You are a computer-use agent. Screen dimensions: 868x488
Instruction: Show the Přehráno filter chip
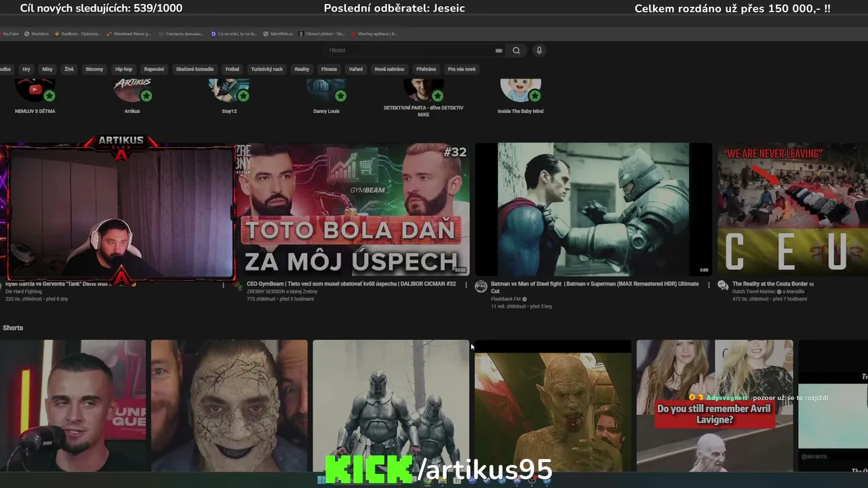click(x=427, y=69)
